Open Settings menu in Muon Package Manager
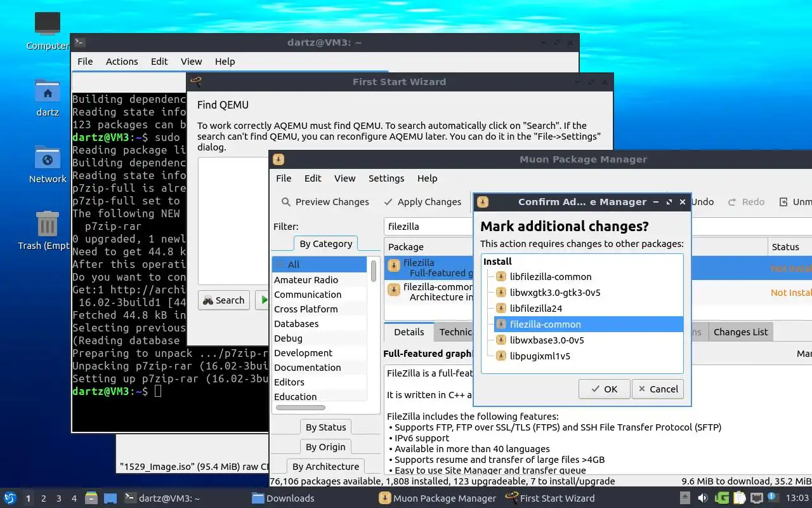 coord(386,178)
